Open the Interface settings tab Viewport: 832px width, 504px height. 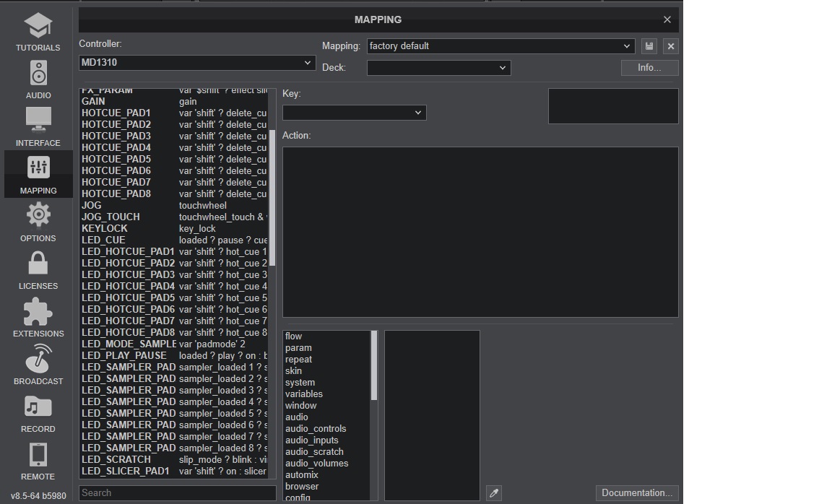pos(38,127)
